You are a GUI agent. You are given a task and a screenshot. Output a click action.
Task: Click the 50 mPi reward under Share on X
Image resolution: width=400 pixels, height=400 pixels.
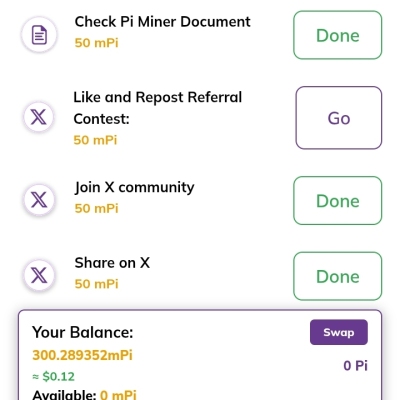click(x=96, y=284)
